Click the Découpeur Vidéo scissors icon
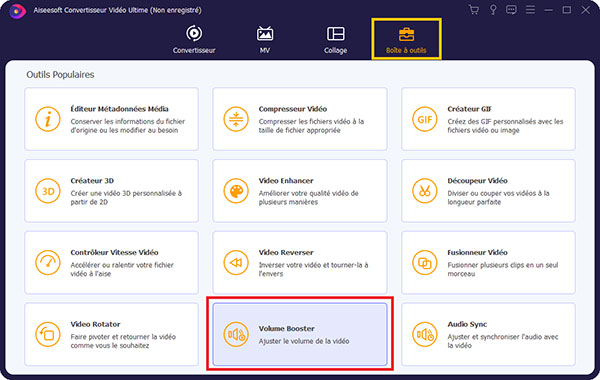This screenshot has height=380, width=600. tap(425, 191)
